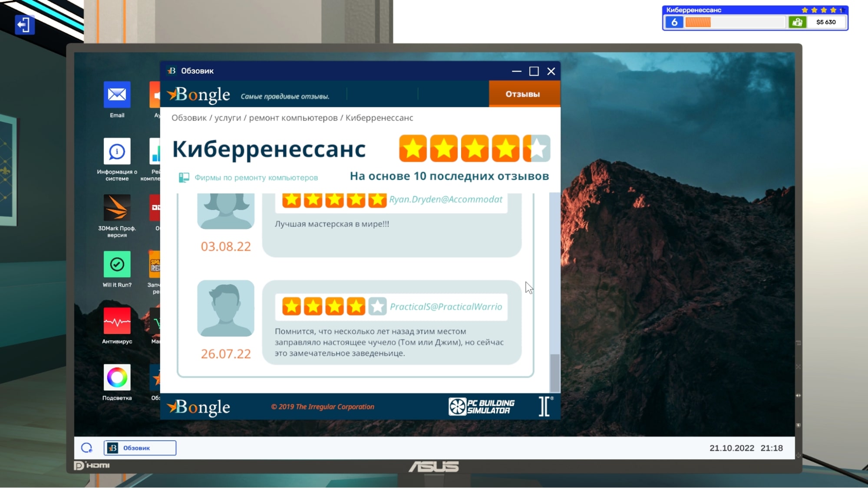The width and height of the screenshot is (868, 488).
Task: Click © 2019 The Irregular Corporation text
Action: click(322, 407)
